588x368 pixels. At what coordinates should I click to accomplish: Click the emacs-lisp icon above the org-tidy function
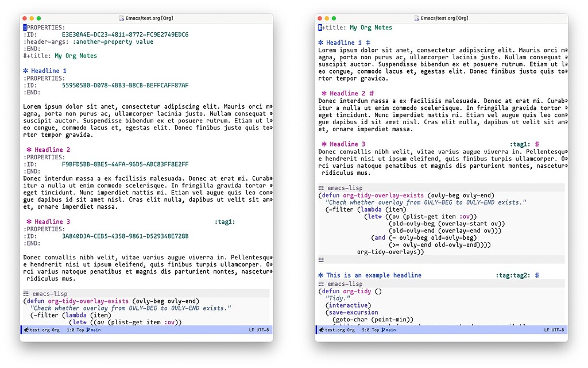coord(320,283)
